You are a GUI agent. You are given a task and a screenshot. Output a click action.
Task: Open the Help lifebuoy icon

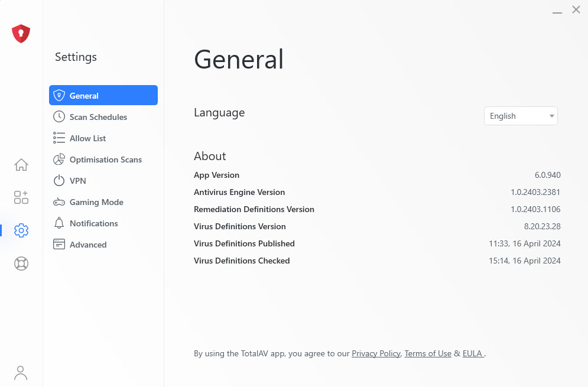coord(21,264)
